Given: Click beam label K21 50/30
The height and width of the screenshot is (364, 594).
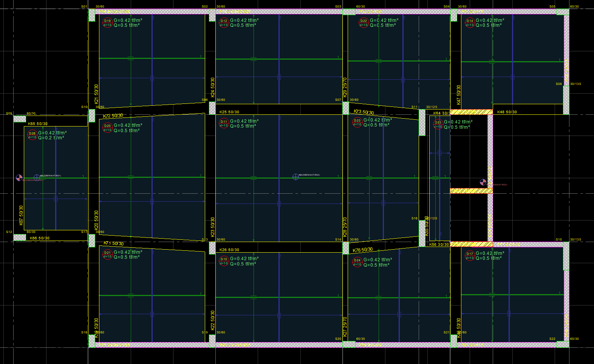Looking at the screenshot, I should pos(96,94).
